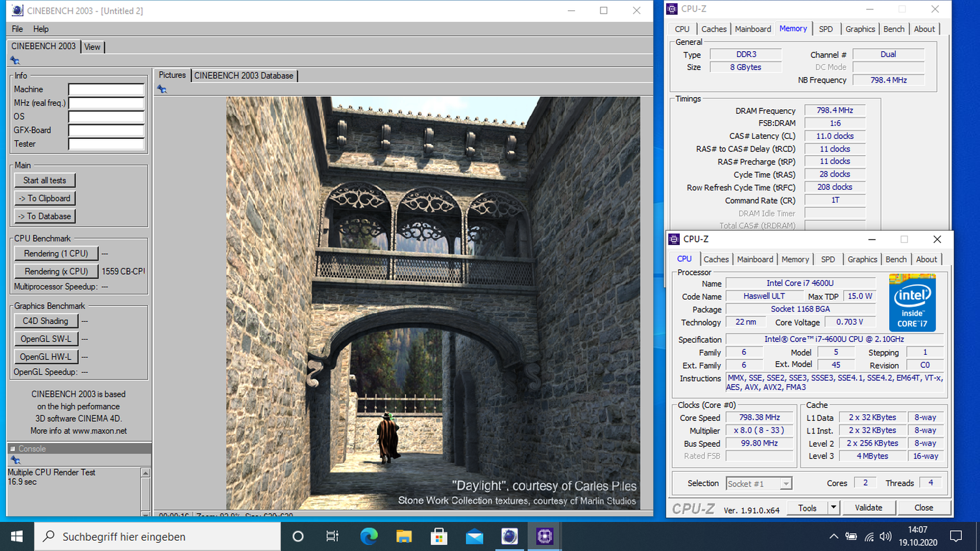Image resolution: width=980 pixels, height=551 pixels.
Task: Open the Windows Start menu
Action: pyautogui.click(x=17, y=536)
